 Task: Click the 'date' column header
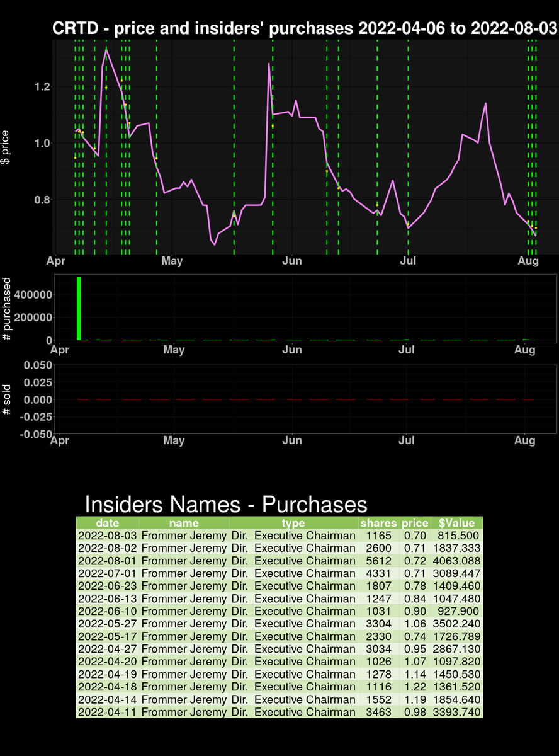[x=108, y=523]
